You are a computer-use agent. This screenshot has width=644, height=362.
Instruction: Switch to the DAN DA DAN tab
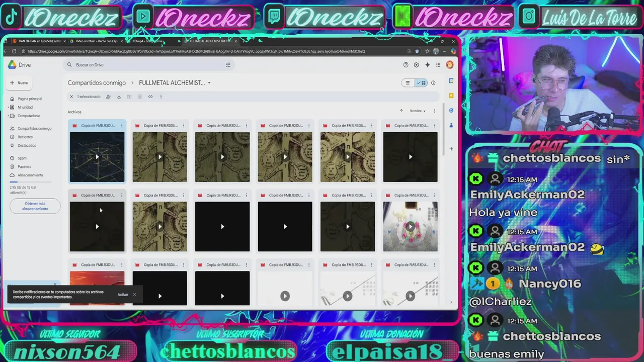[x=39, y=41]
